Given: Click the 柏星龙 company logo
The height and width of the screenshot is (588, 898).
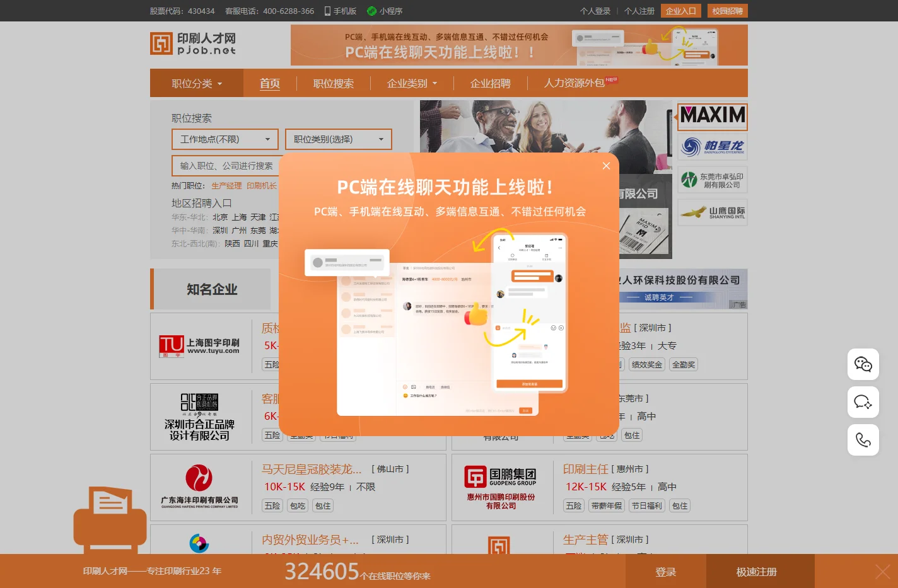Looking at the screenshot, I should pos(713,147).
